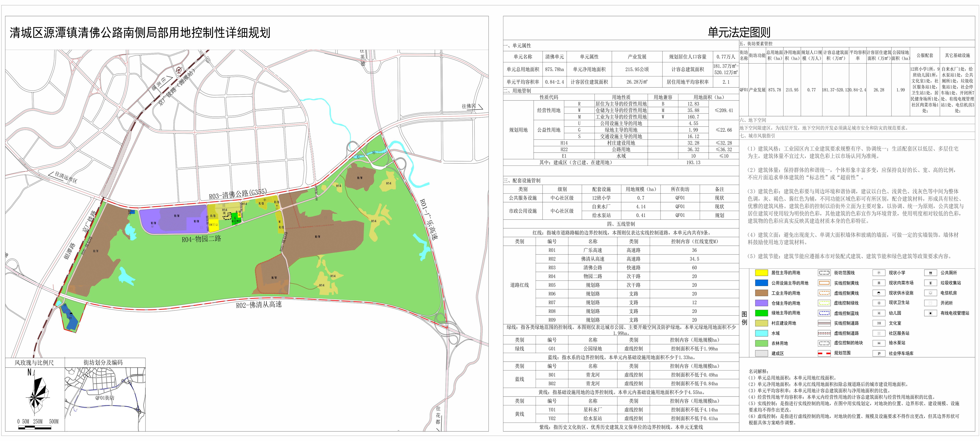The image size is (980, 441).
Task: Click the 星科水厂 cell in 黄线 table
Action: click(593, 410)
